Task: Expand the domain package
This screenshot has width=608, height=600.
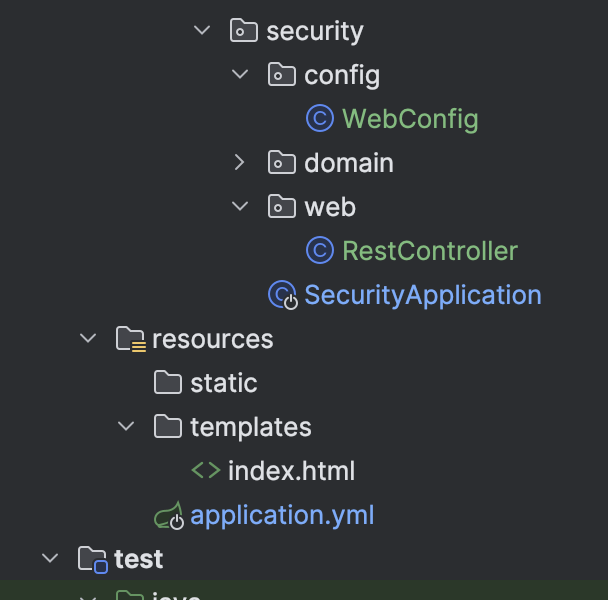Action: click(240, 163)
